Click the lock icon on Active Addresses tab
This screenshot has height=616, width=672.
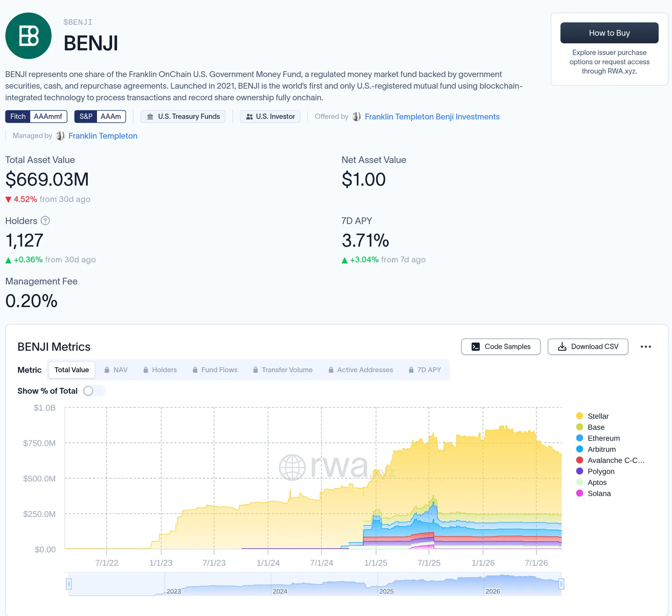coord(331,370)
